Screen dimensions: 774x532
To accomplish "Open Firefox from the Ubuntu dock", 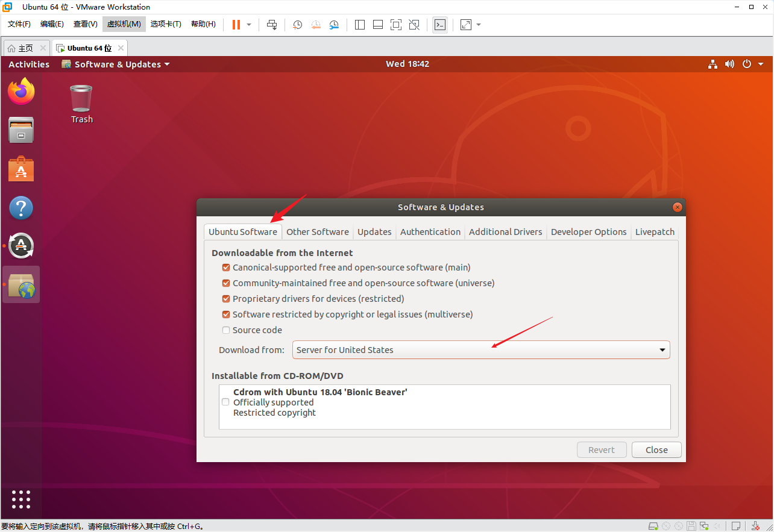I will (21, 91).
